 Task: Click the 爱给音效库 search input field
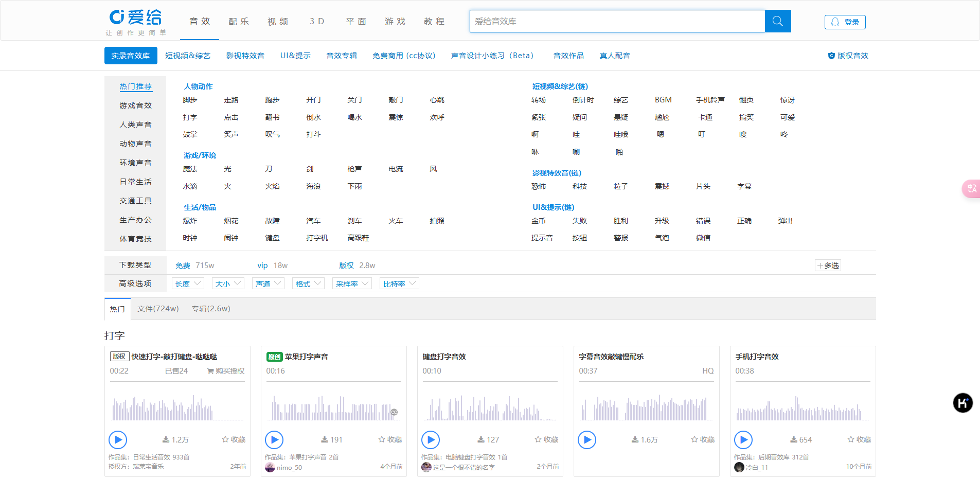coord(617,21)
